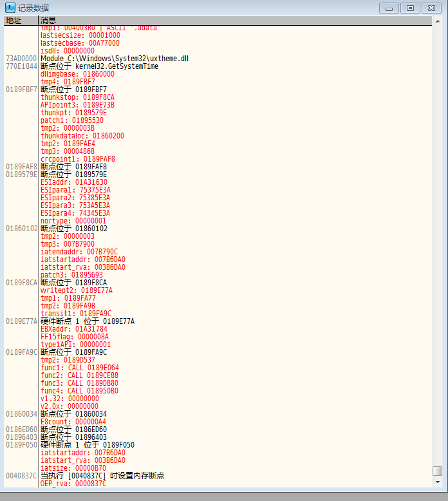
Task: Select the 断点位于 01896403 line
Action: coord(73,437)
